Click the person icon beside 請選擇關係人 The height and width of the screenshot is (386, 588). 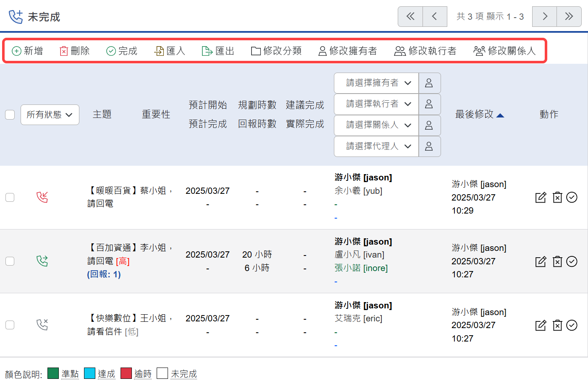click(x=429, y=125)
